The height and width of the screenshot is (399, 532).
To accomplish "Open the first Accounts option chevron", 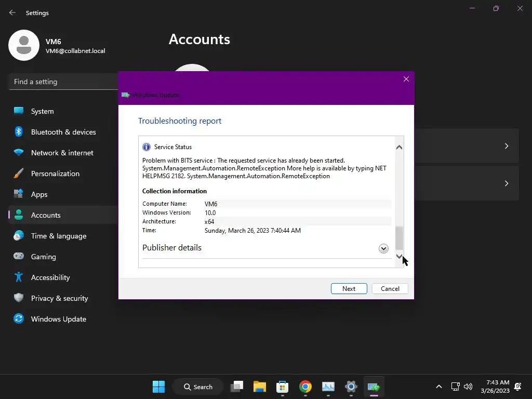I will pyautogui.click(x=506, y=146).
